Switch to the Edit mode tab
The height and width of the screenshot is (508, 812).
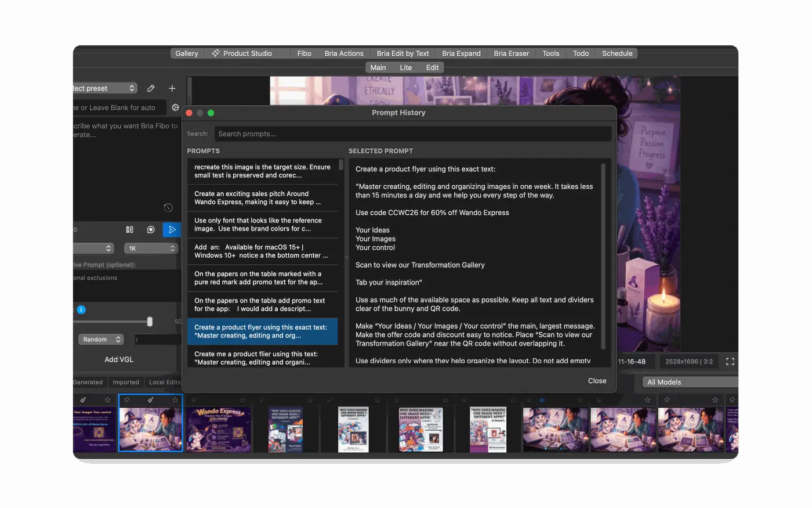432,68
